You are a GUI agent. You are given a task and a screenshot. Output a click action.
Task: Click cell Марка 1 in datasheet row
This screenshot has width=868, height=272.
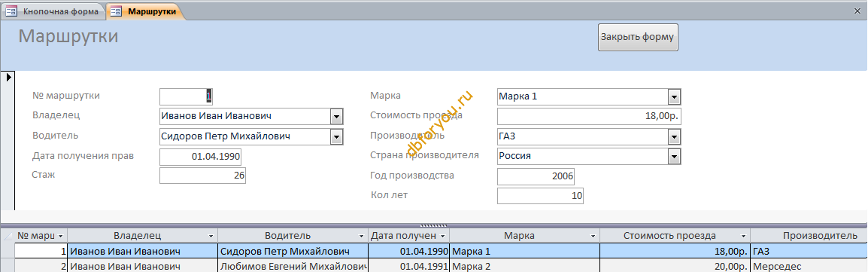pos(525,252)
